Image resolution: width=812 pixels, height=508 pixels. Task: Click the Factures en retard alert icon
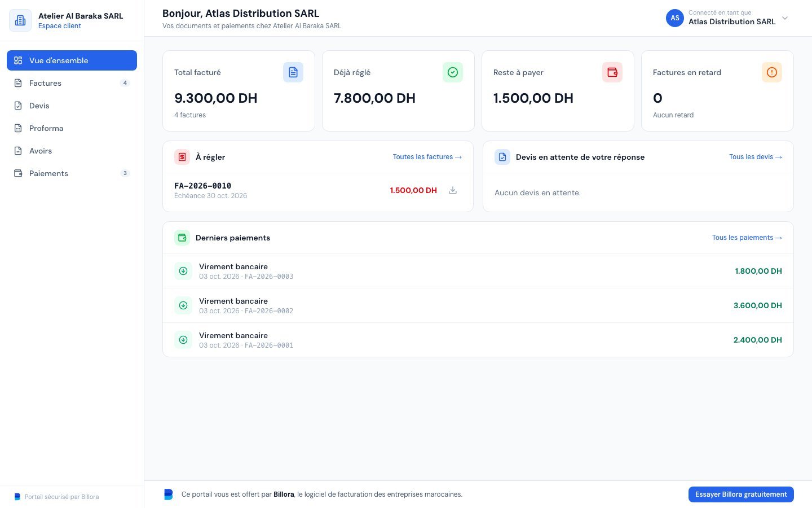pyautogui.click(x=772, y=72)
